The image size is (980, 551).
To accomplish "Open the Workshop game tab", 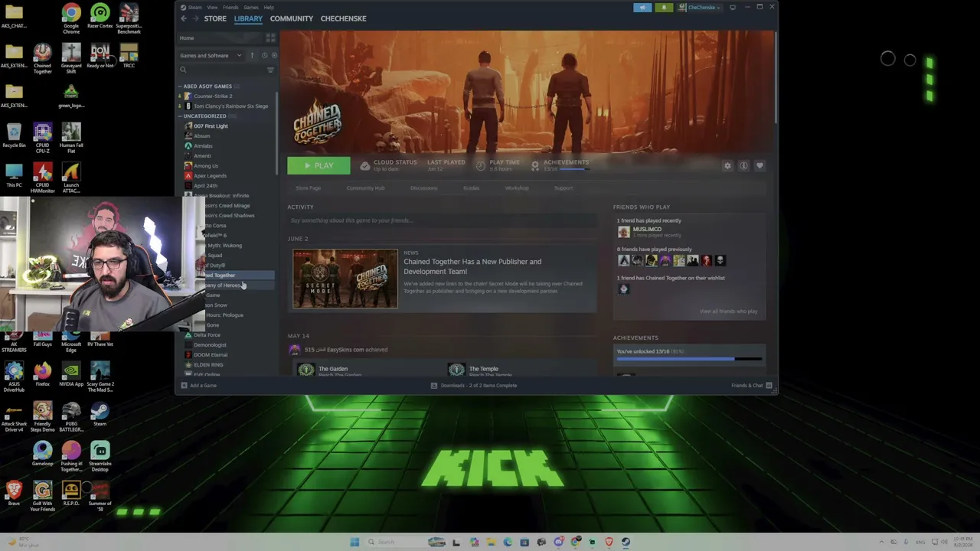I will click(x=517, y=188).
